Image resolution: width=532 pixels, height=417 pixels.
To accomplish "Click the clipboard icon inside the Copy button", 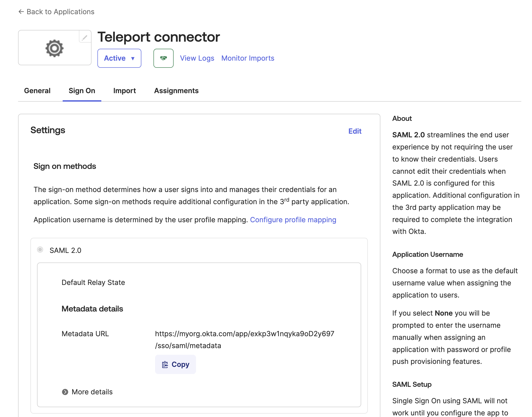I will pos(165,364).
